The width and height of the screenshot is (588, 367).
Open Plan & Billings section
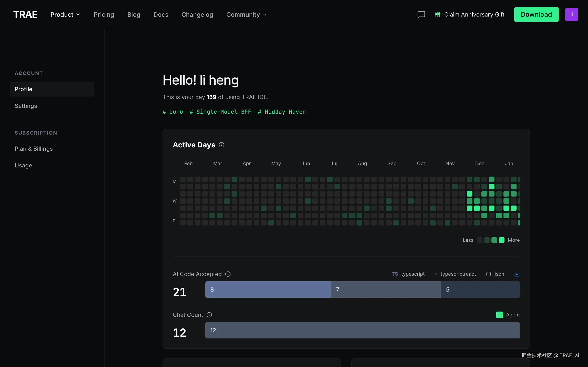click(33, 149)
